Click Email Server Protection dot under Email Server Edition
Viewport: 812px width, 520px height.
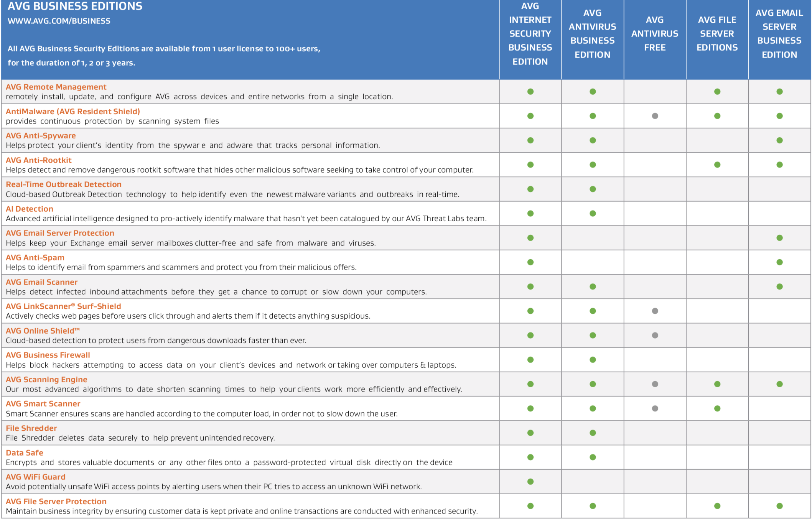(x=779, y=238)
